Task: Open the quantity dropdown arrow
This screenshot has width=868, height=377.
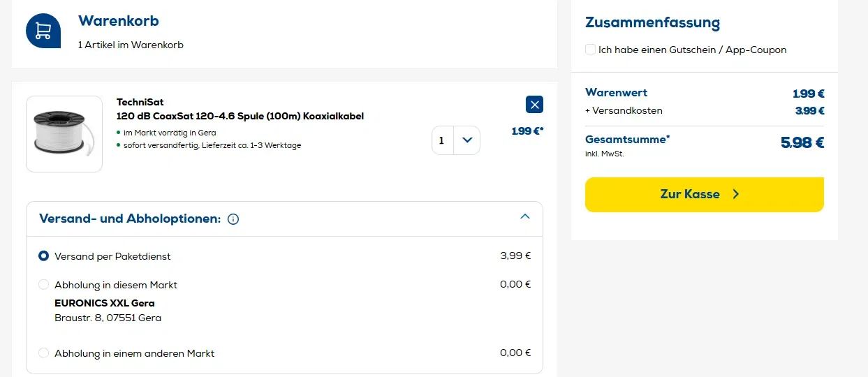Action: click(467, 140)
